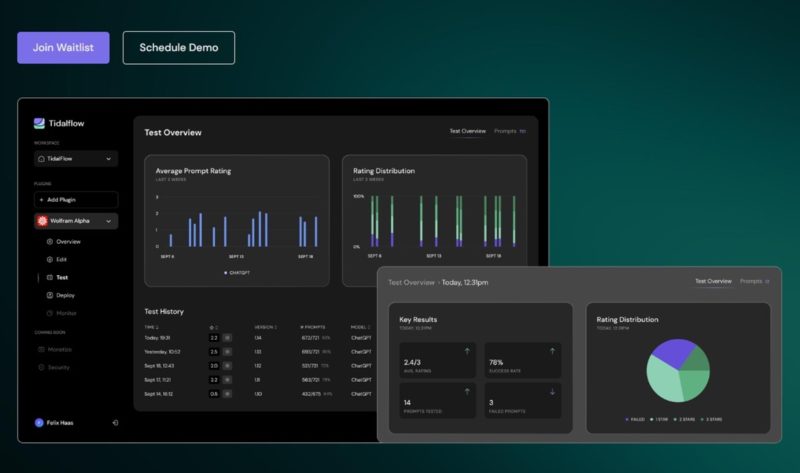Collapse the Wolfram Alpha plugin chevron
This screenshot has height=473, width=800.
pyautogui.click(x=109, y=221)
